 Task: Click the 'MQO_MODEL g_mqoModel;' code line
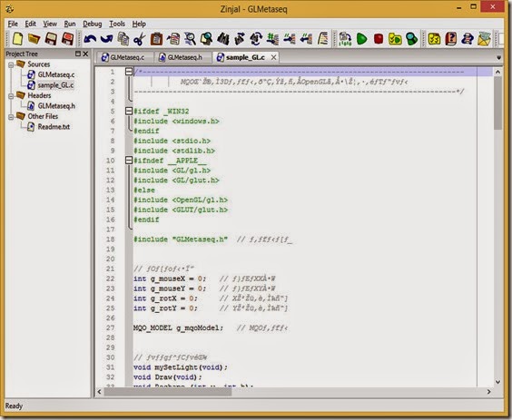[178, 327]
